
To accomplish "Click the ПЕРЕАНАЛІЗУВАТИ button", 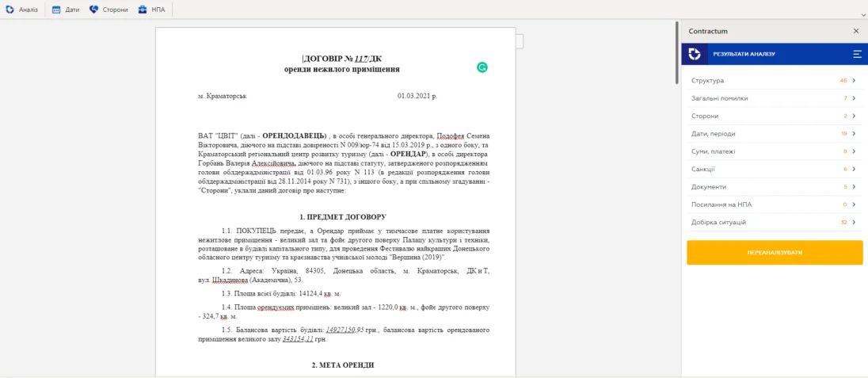I will tap(775, 252).
